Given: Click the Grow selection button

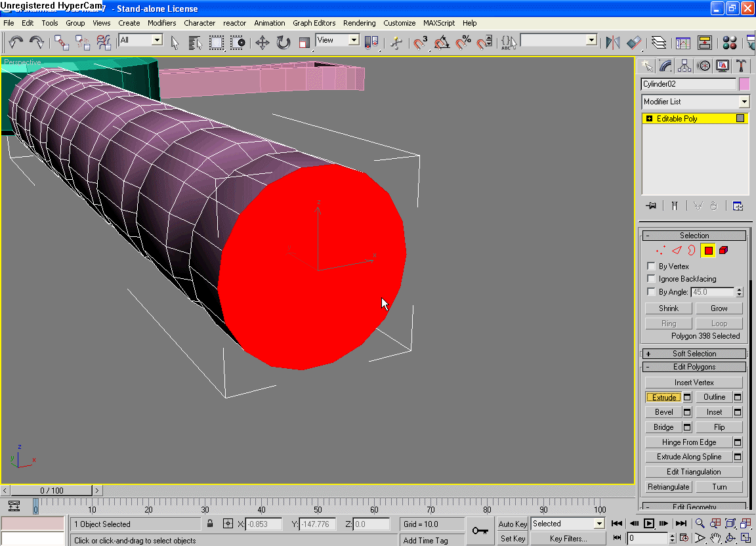Looking at the screenshot, I should click(719, 308).
